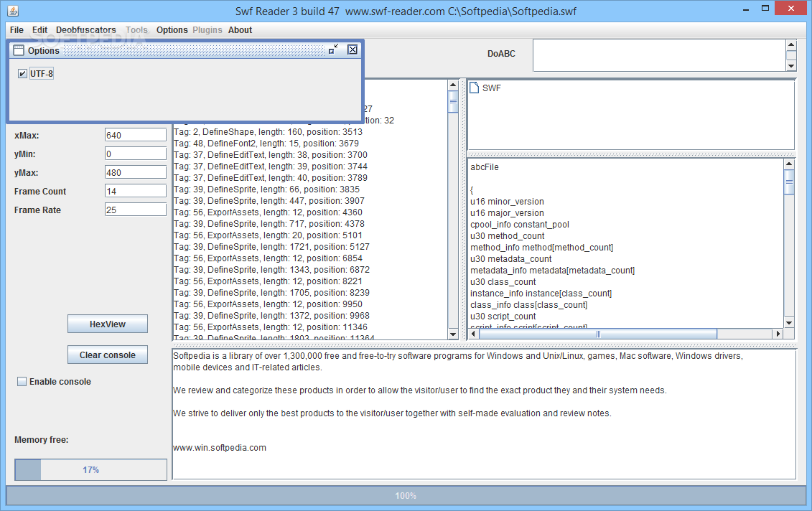The height and width of the screenshot is (511, 812).
Task: Click down arrow of tag list scrollbar
Action: pyautogui.click(x=453, y=334)
